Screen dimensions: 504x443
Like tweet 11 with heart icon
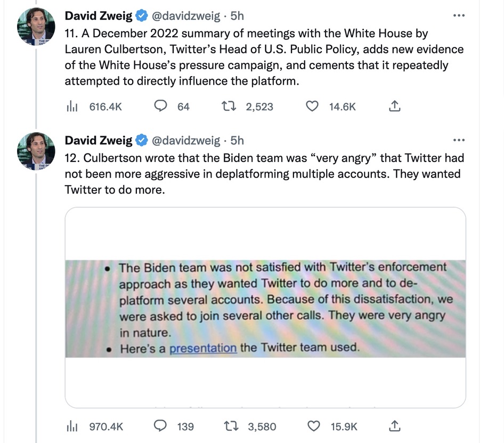point(313,107)
